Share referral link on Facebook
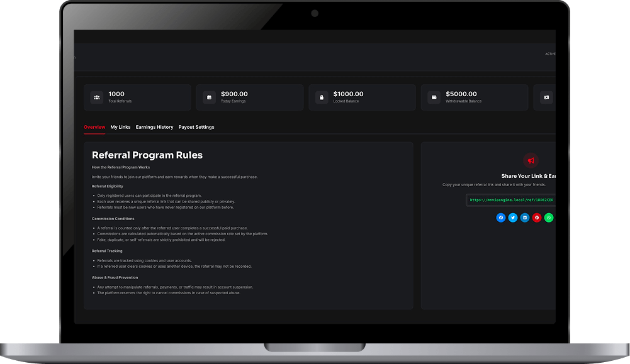630x364 pixels. 501,218
